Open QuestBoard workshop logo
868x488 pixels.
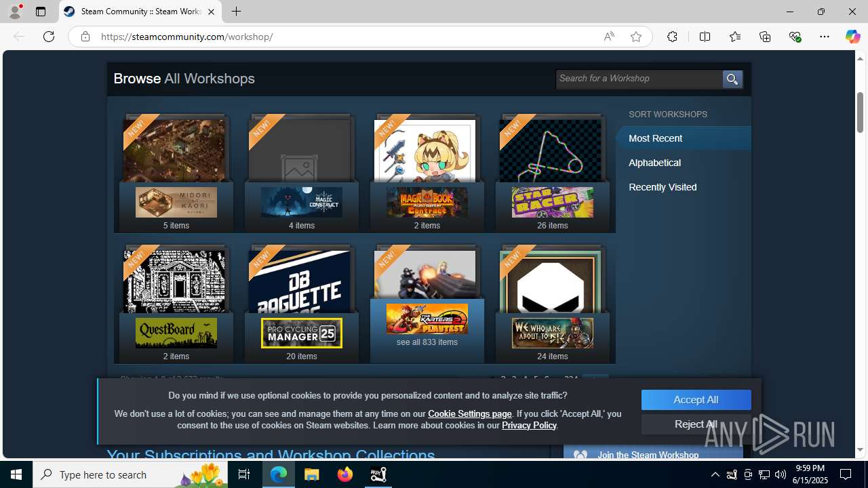tap(176, 333)
